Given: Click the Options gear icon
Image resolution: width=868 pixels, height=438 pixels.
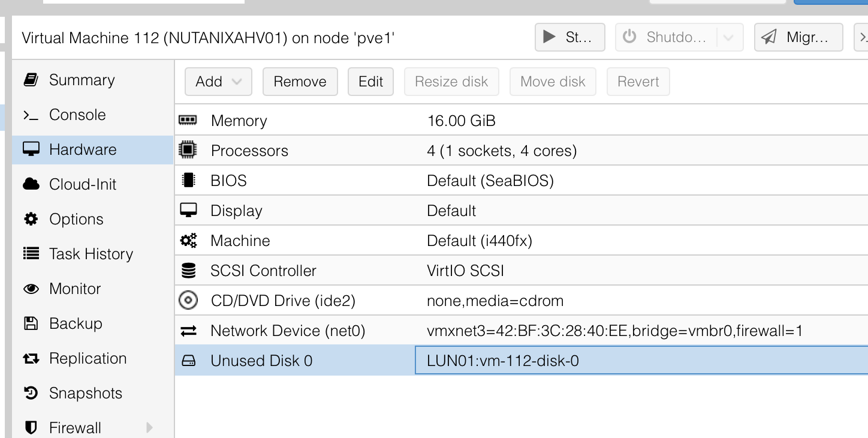Looking at the screenshot, I should click(x=31, y=219).
